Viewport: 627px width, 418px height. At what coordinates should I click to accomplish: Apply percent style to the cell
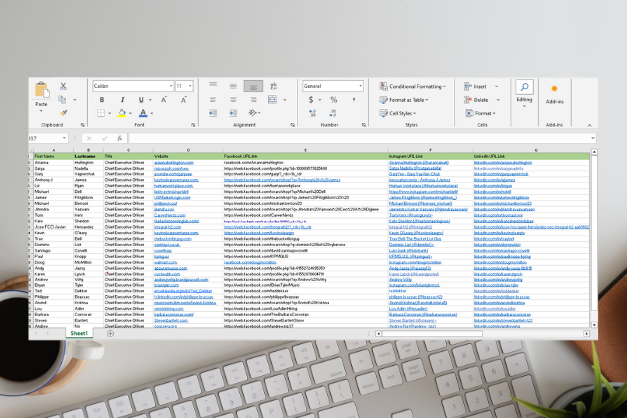coord(333,100)
